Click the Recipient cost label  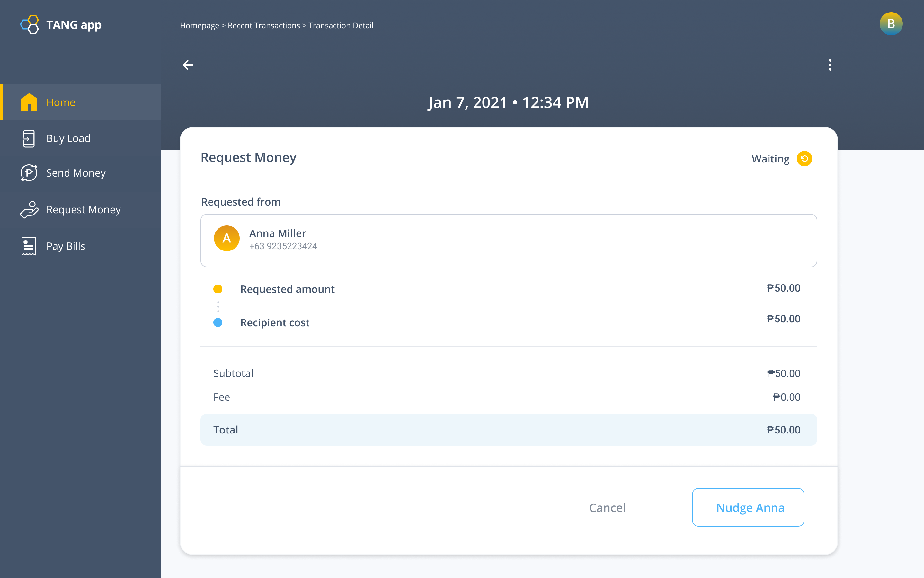point(275,323)
